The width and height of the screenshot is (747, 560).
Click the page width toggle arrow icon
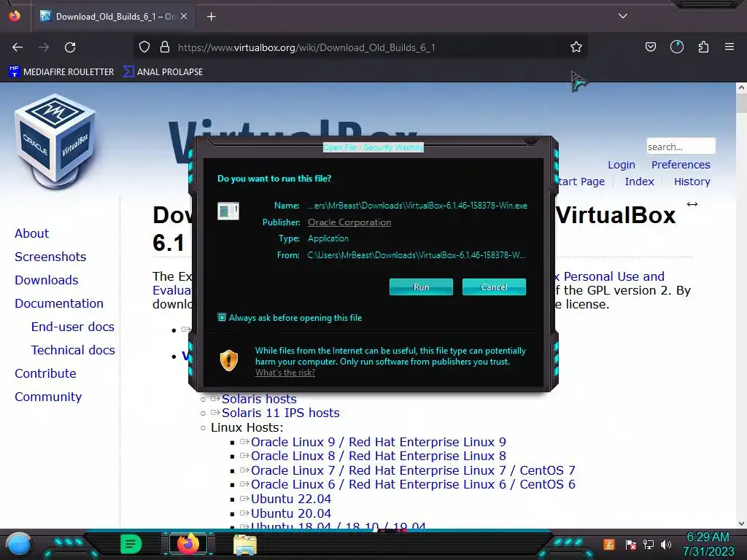click(692, 204)
